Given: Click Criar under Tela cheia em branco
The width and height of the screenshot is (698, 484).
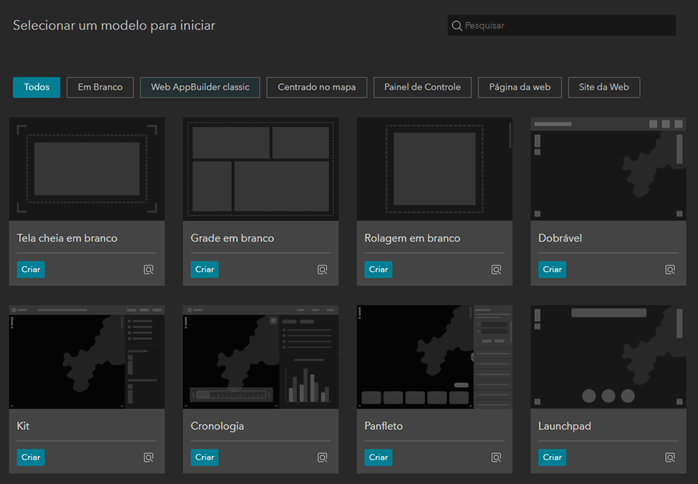Looking at the screenshot, I should point(31,269).
